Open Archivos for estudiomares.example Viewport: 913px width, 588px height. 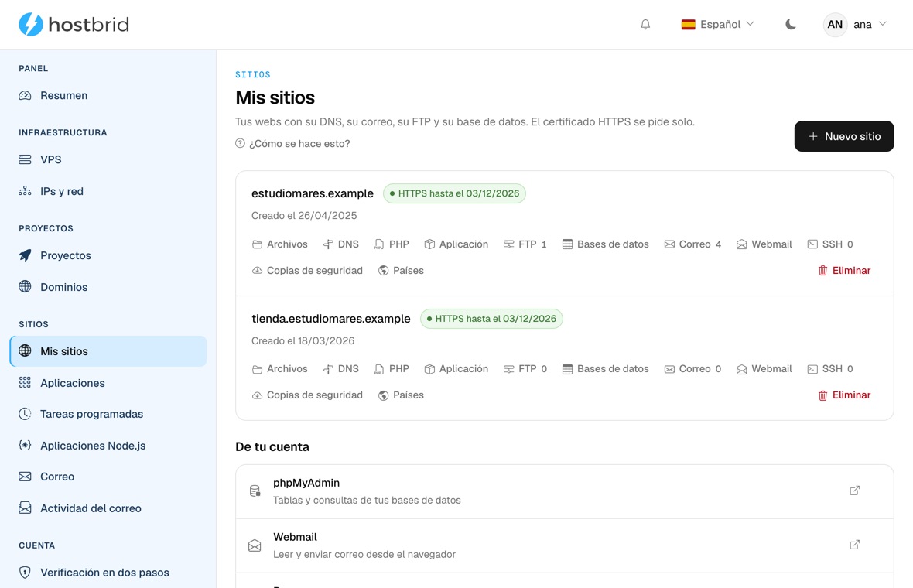pyautogui.click(x=279, y=244)
